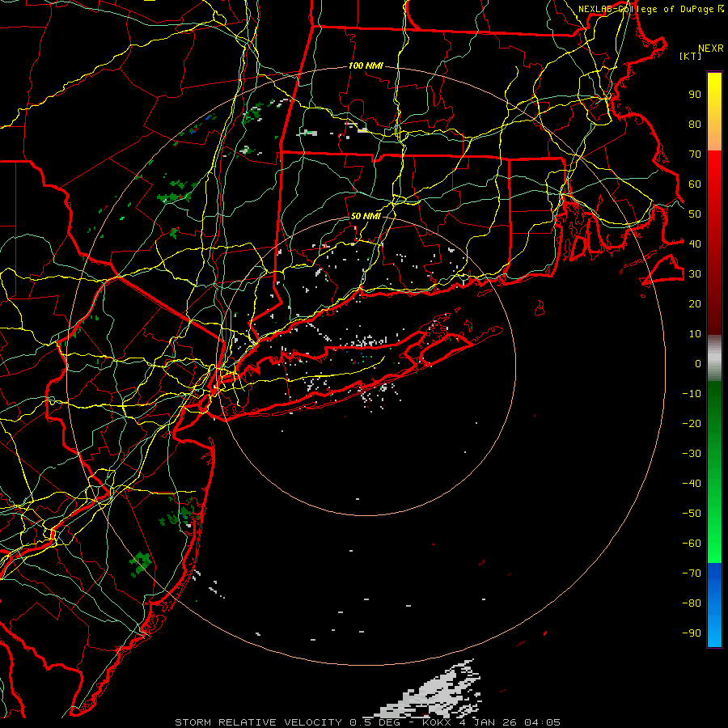Click the "-20" tick label on the scale
Image resolution: width=728 pixels, height=728 pixels.
click(x=692, y=423)
